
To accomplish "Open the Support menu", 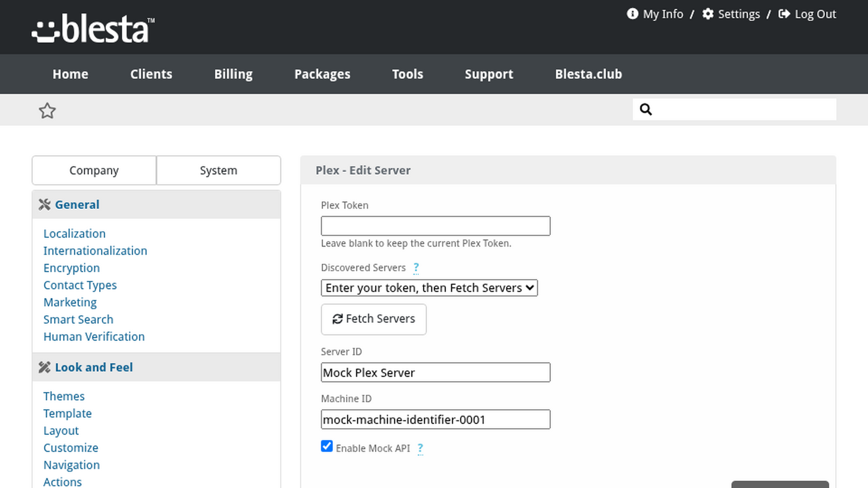I will (489, 74).
